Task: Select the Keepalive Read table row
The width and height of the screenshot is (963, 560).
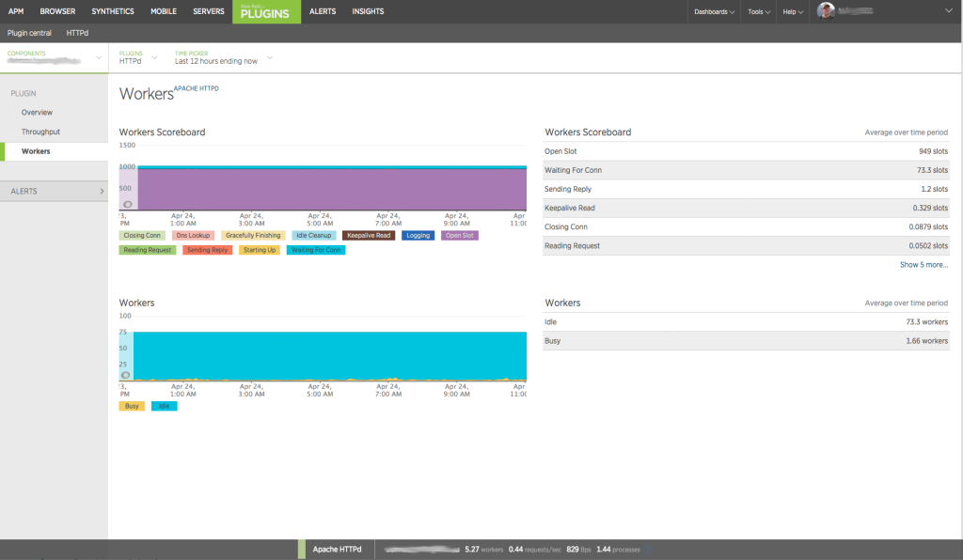Action: 746,208
